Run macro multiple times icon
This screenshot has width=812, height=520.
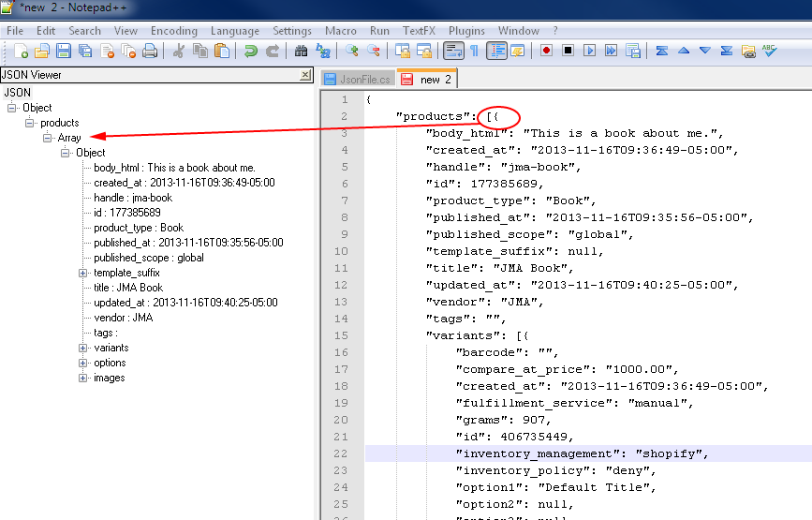pos(611,51)
